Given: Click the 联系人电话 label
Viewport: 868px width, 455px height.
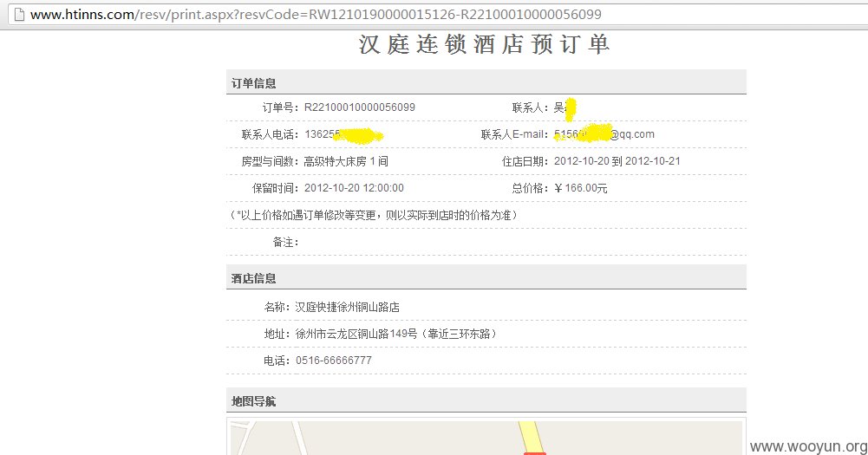Looking at the screenshot, I should point(271,134).
